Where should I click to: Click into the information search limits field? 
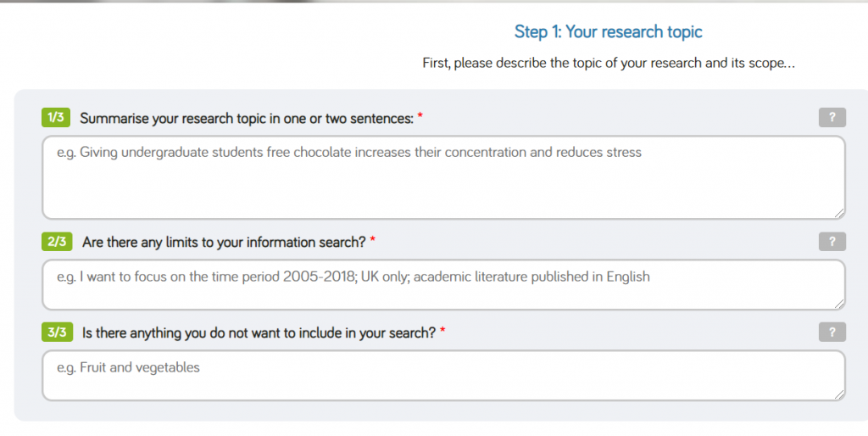(x=442, y=285)
